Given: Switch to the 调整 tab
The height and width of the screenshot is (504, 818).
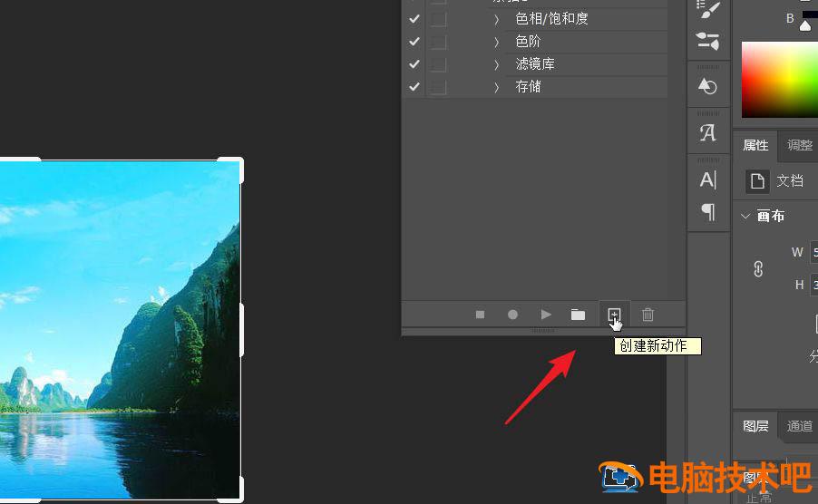Looking at the screenshot, I should [799, 145].
